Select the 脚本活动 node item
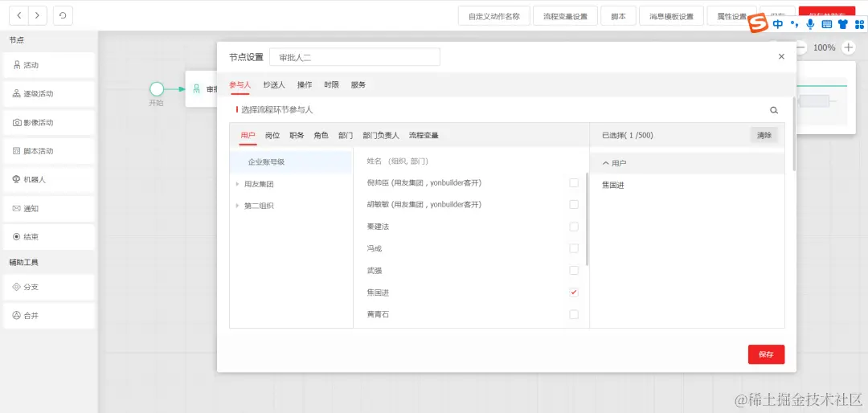 click(49, 151)
